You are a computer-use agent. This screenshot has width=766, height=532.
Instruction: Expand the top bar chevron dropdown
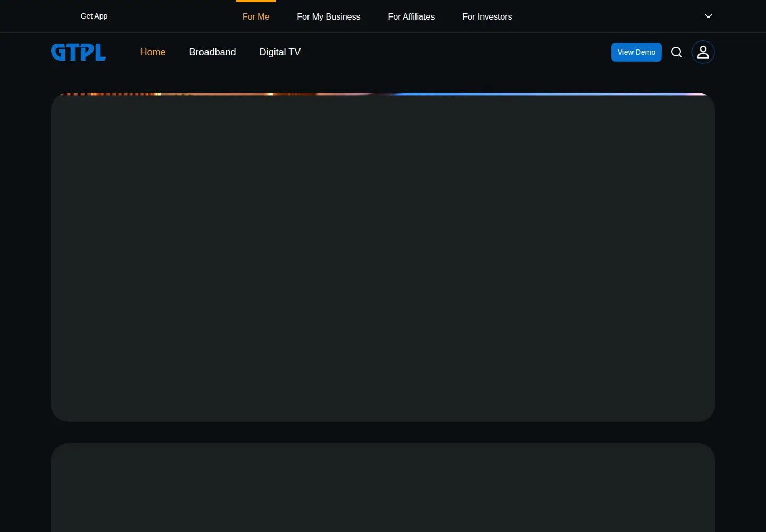pyautogui.click(x=709, y=16)
